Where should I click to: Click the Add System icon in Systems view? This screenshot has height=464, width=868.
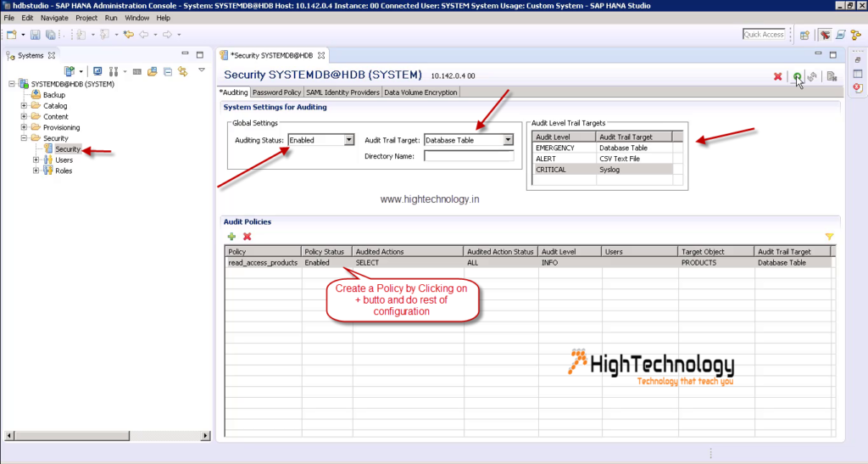[x=70, y=71]
